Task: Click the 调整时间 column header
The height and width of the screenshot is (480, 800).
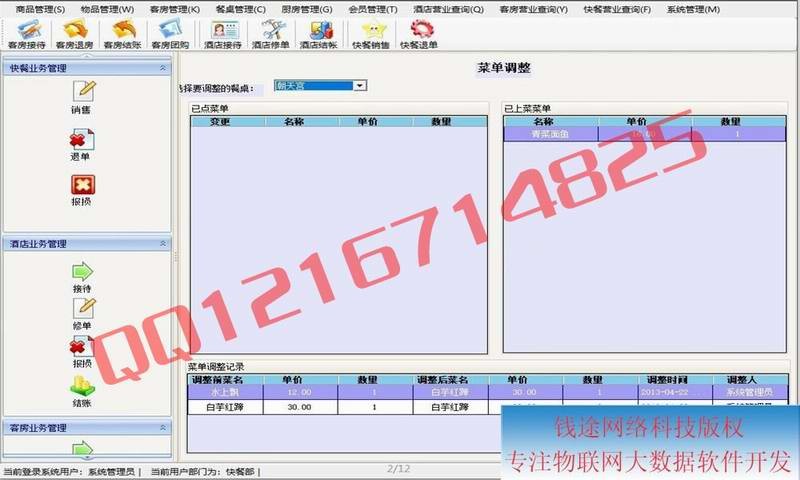Action: (675, 380)
